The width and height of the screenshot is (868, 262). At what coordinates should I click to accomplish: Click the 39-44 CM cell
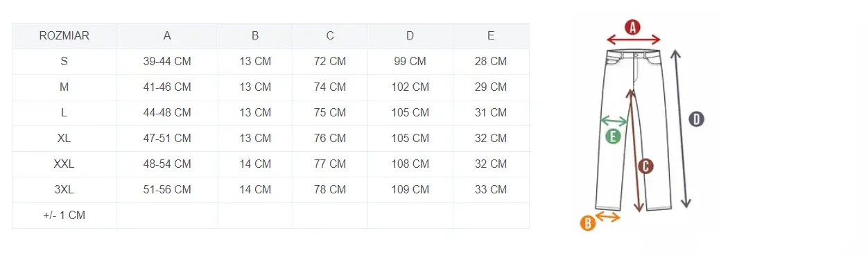167,62
